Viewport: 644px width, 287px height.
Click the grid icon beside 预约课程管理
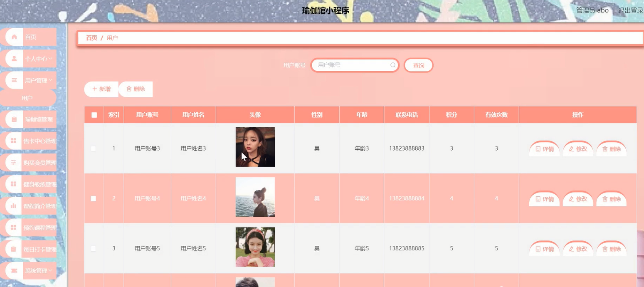coord(14,228)
